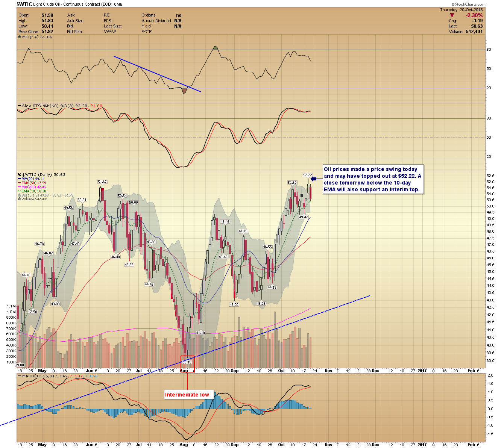Click the -2.30% percent change value

coord(474,15)
